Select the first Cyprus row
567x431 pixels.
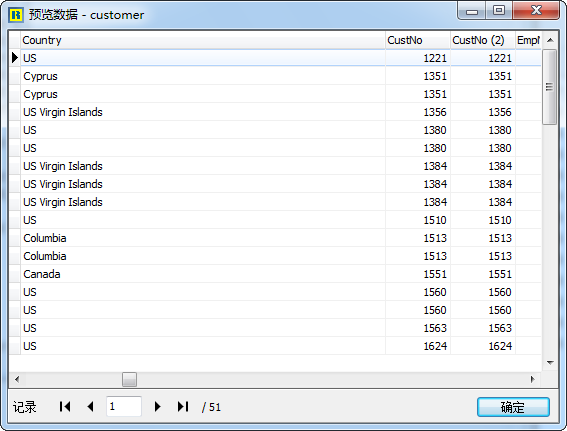pos(275,76)
